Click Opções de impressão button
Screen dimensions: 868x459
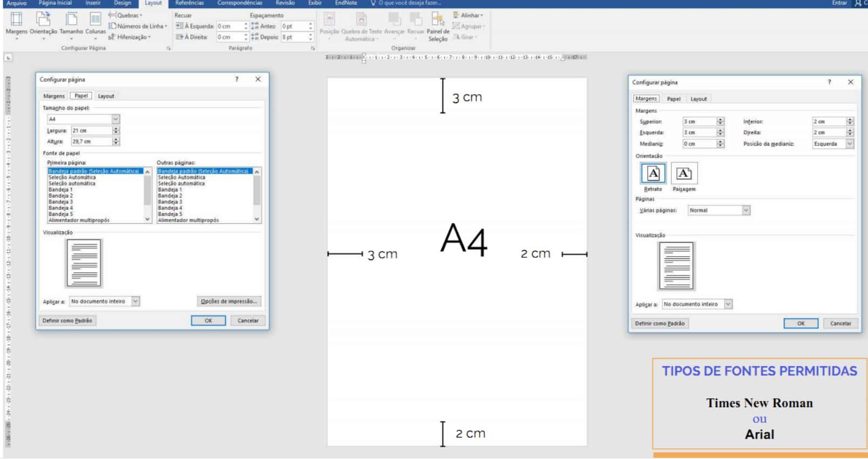pos(229,302)
